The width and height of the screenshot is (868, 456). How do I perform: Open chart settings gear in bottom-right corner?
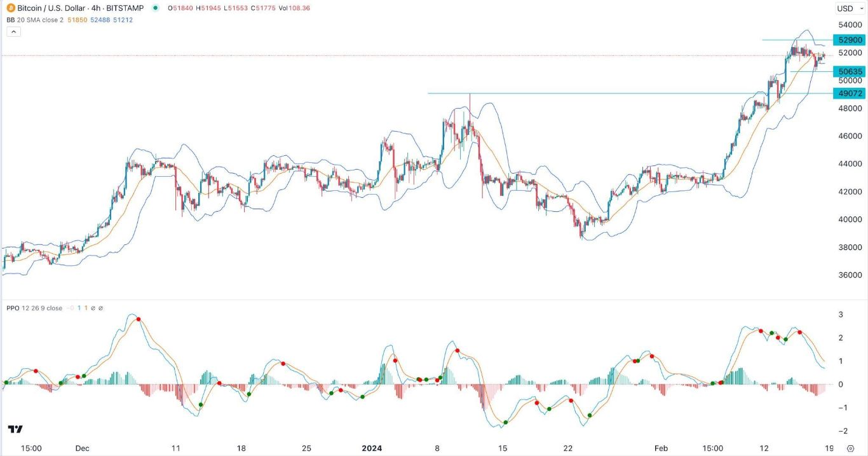(x=851, y=448)
